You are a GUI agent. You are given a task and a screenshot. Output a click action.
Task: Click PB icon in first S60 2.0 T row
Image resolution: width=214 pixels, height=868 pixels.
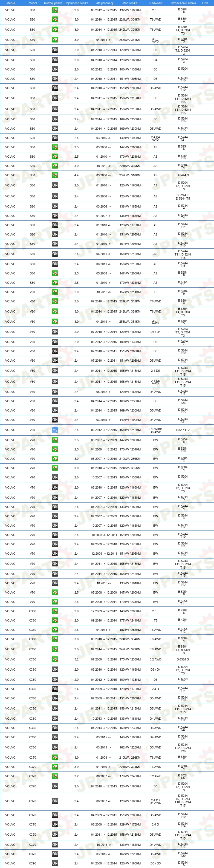click(55, 10)
